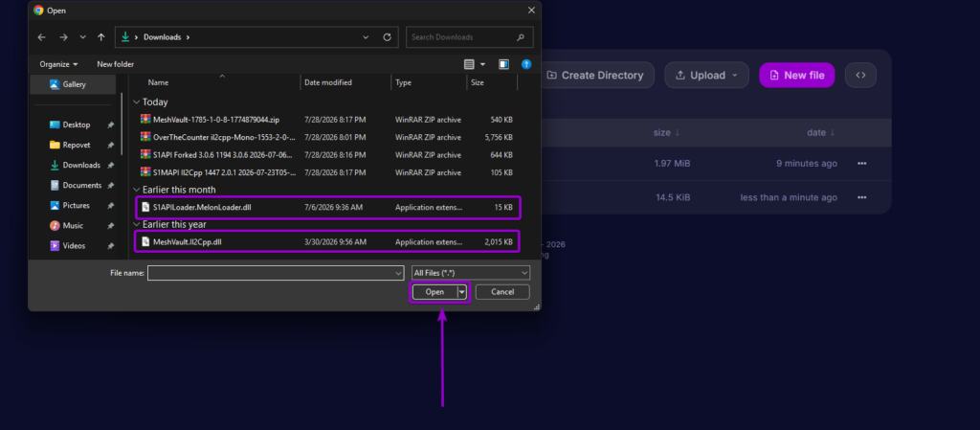This screenshot has height=430, width=980.
Task: Open the view options dropdown arrow
Action: click(x=483, y=64)
